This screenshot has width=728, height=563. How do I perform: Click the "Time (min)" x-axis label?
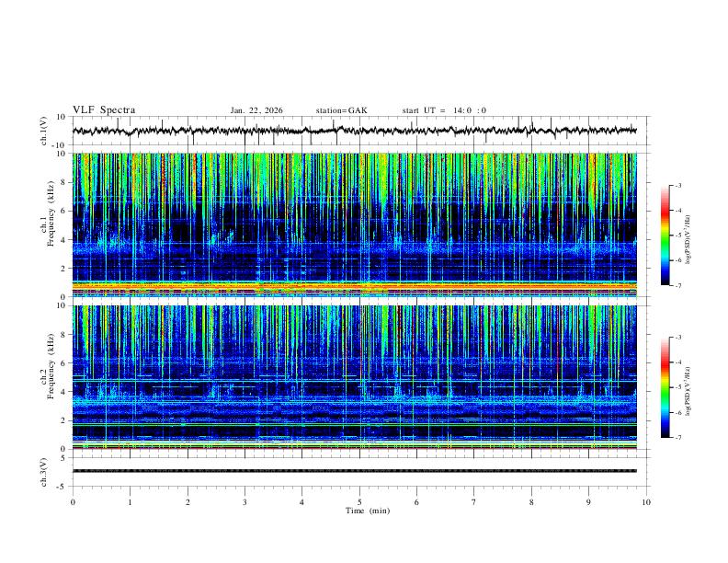coord(368,511)
